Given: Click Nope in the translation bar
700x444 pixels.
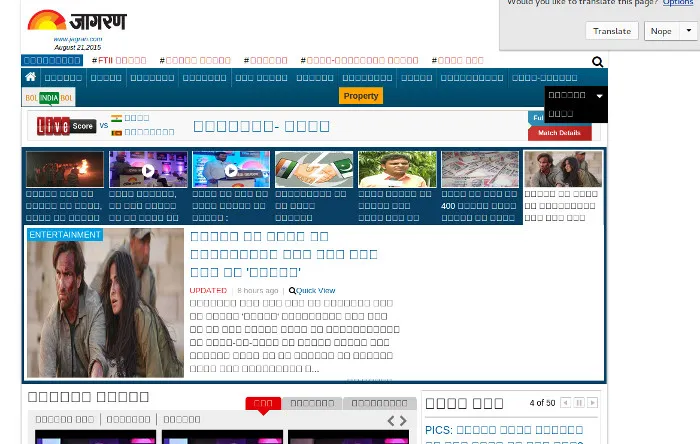Looking at the screenshot, I should coord(661,31).
